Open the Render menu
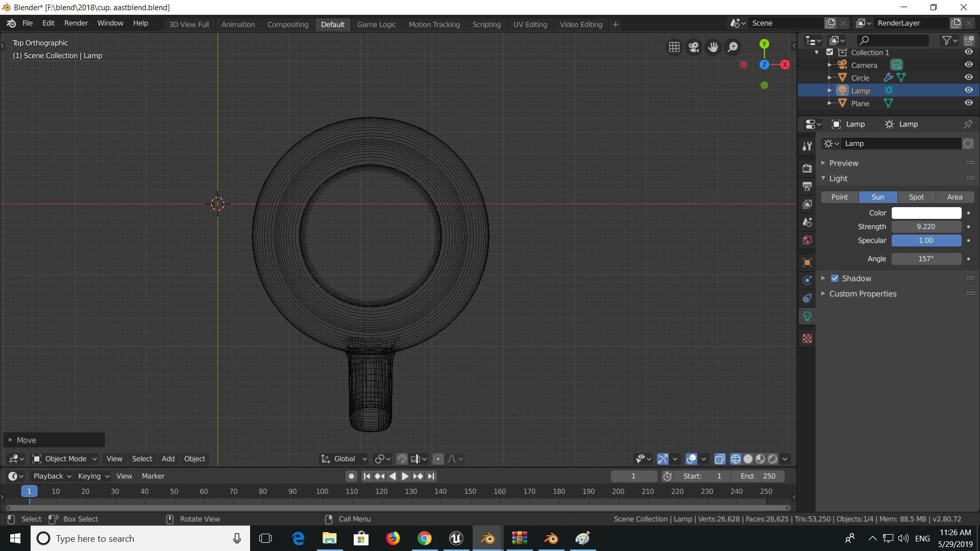 (x=76, y=23)
